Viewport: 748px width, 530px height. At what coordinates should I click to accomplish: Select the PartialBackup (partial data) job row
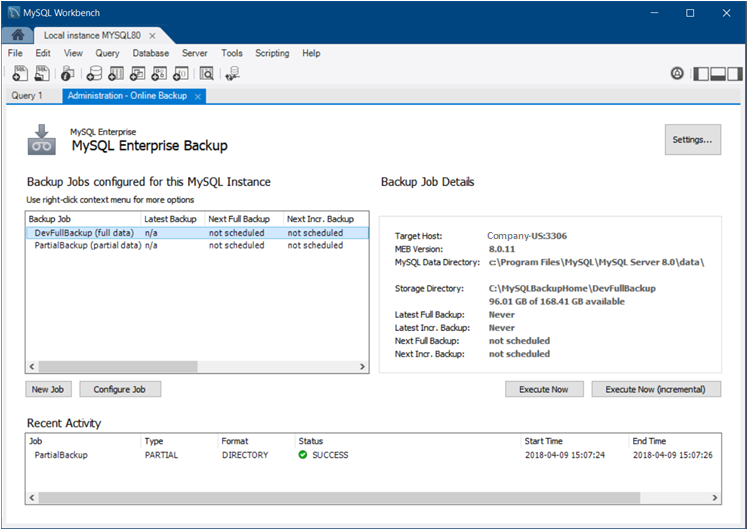[x=88, y=245]
